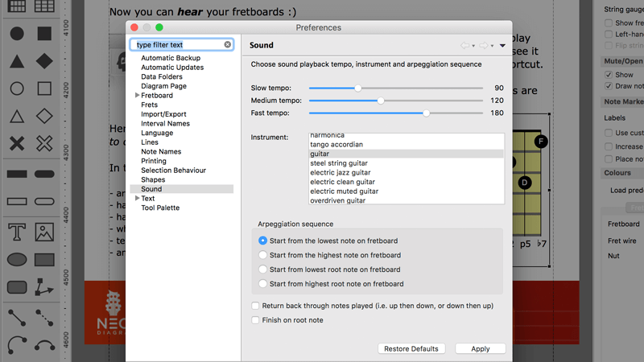
Task: Open back navigation history dropdown
Action: pyautogui.click(x=473, y=46)
